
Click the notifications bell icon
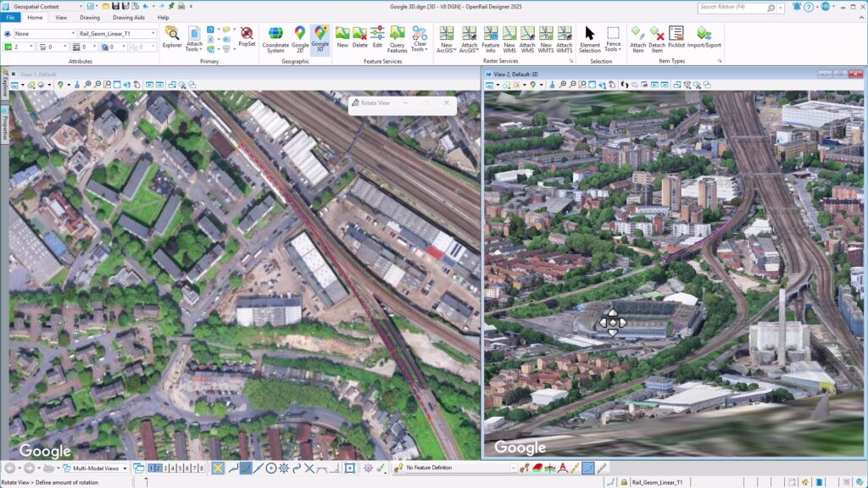797,7
